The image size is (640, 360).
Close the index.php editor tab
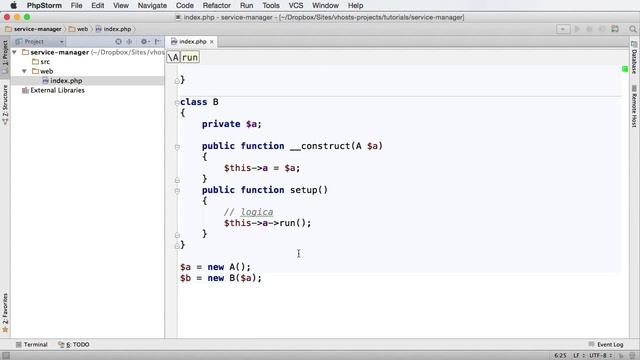click(212, 42)
